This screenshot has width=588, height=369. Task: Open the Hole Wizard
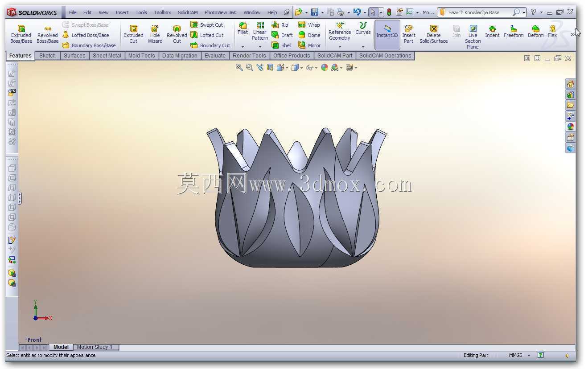(155, 34)
